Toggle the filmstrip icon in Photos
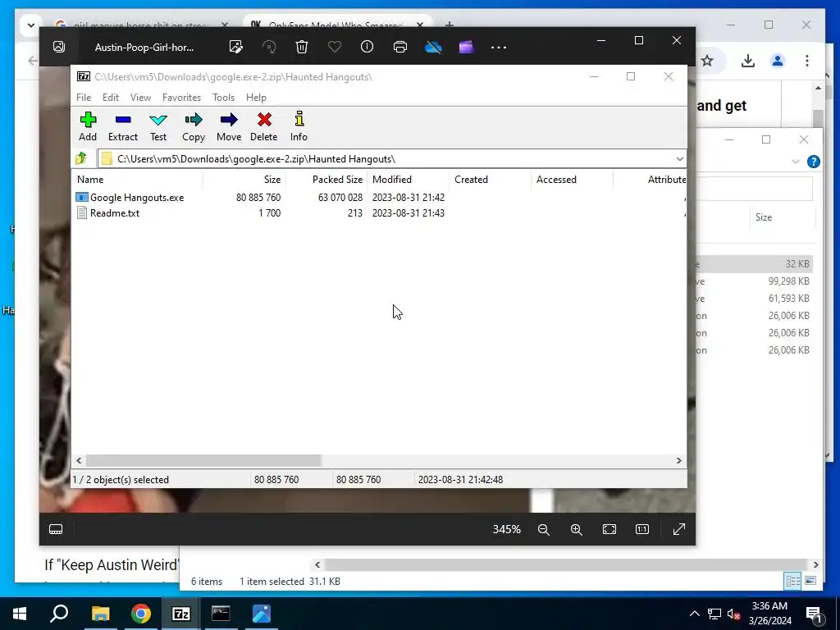This screenshot has width=840, height=630. tap(56, 529)
